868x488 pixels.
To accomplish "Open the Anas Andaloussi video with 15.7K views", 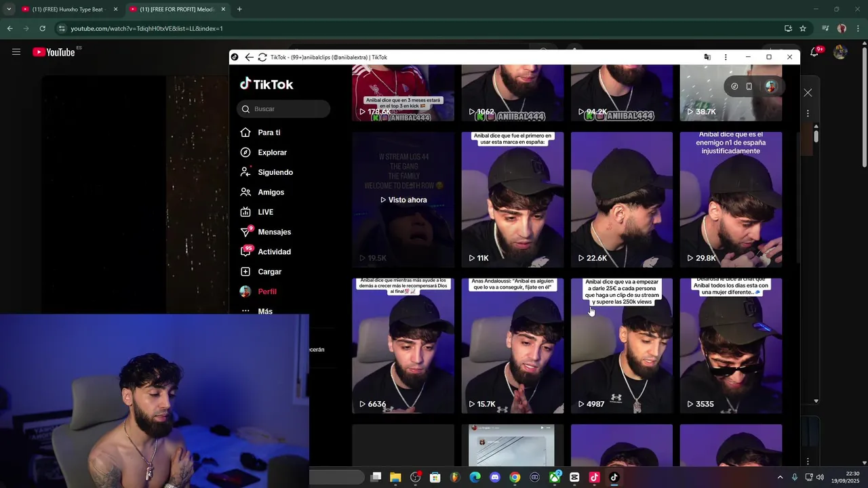I will pyautogui.click(x=513, y=346).
